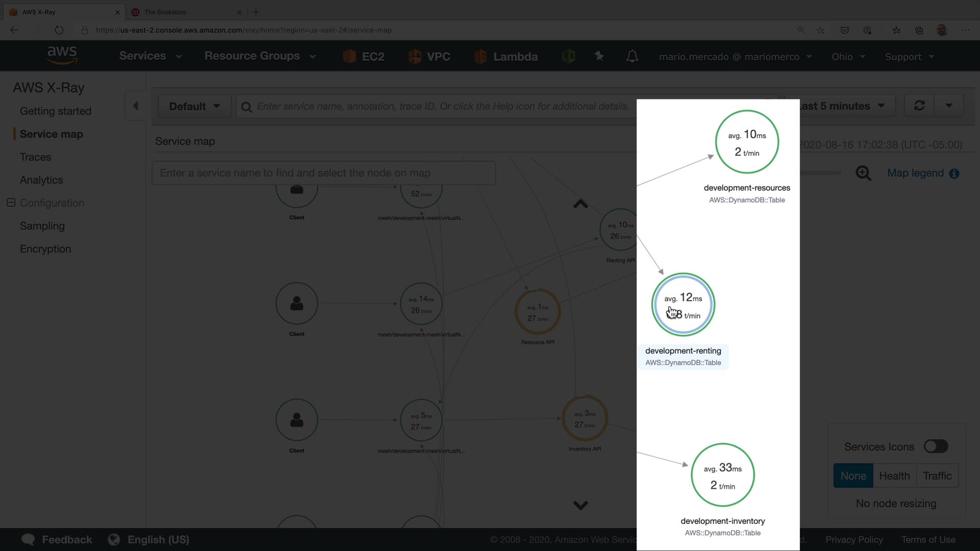This screenshot has height=551, width=980.
Task: Open the Lambda shortcut in the top bar
Action: [506, 57]
